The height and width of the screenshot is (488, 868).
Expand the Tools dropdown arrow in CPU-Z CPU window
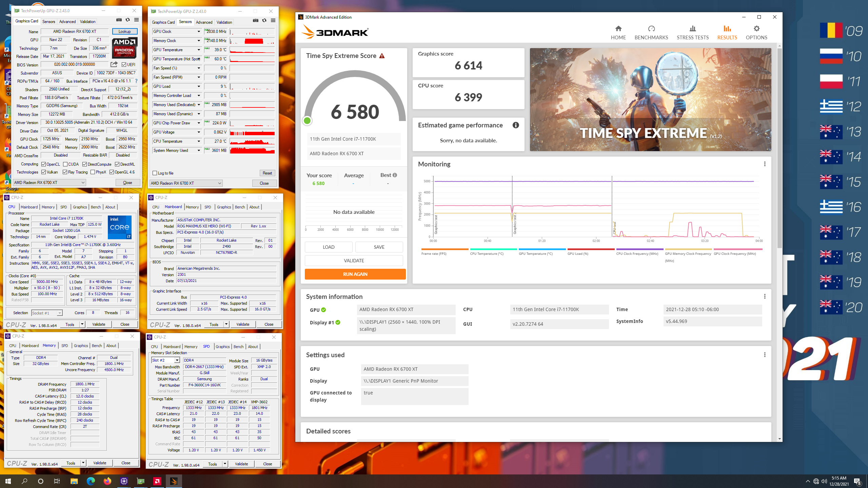pos(82,324)
